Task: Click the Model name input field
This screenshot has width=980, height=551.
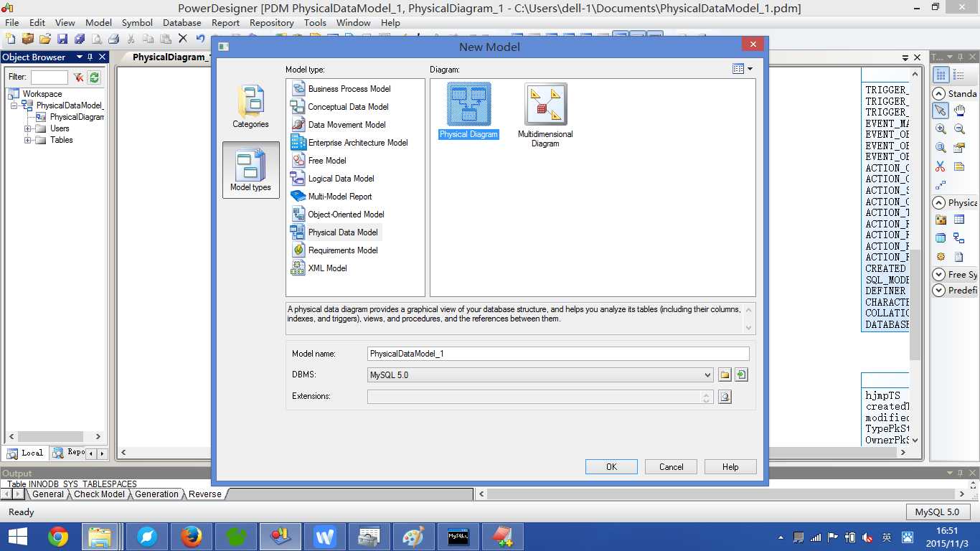Action: coord(558,354)
